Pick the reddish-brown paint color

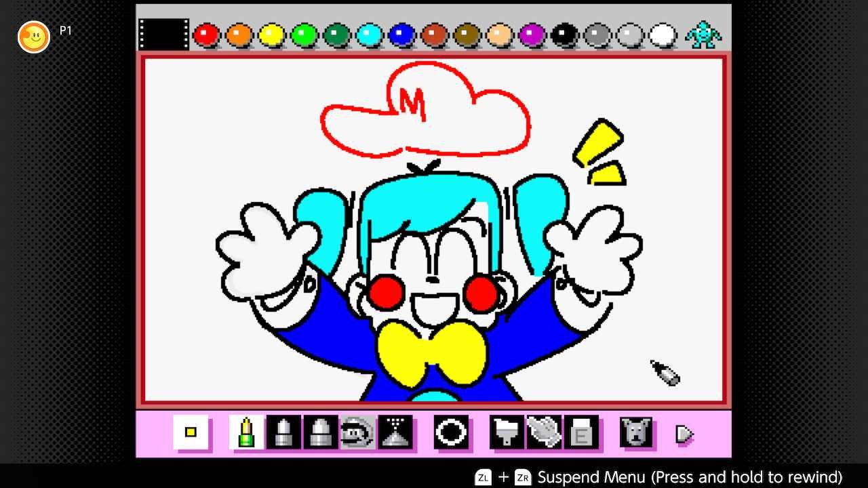pyautogui.click(x=435, y=35)
